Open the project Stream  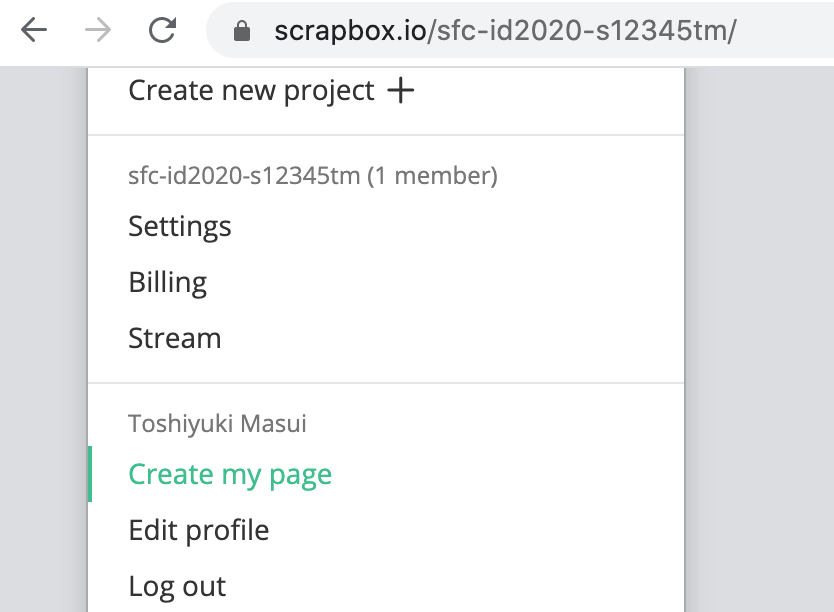pos(175,339)
